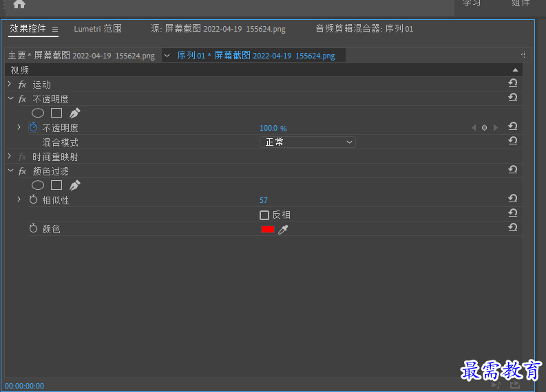Select the 序列 01 * 屏幕截图 clip link
The height and width of the screenshot is (392, 546).
click(x=256, y=56)
